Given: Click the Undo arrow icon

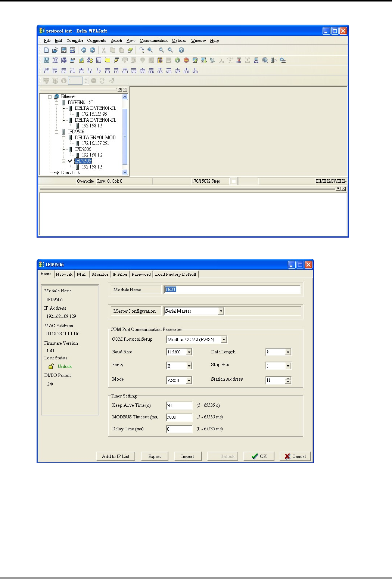Looking at the screenshot, I should 84,50.
